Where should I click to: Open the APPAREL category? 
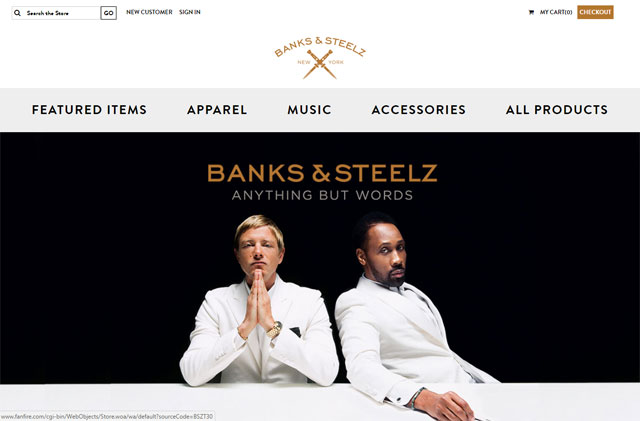tap(217, 109)
